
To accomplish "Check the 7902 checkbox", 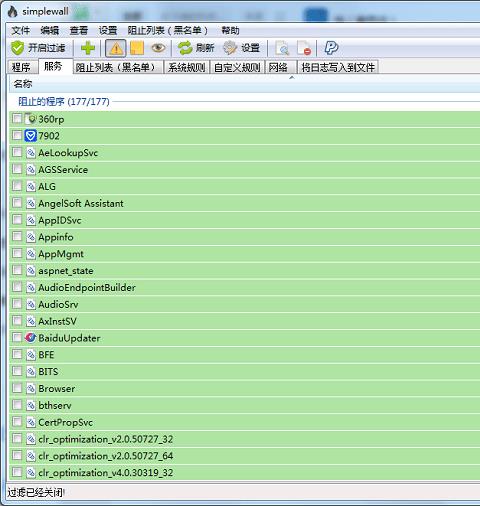I will click(x=17, y=135).
